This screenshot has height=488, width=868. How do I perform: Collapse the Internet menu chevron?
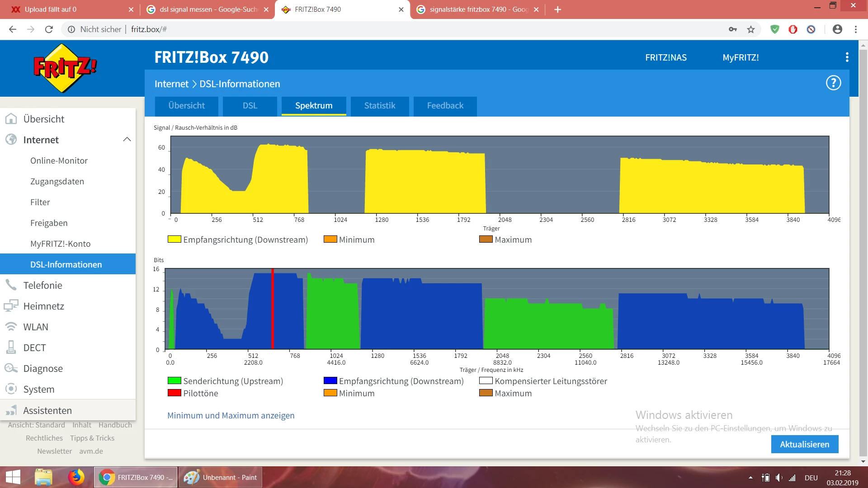coord(127,140)
